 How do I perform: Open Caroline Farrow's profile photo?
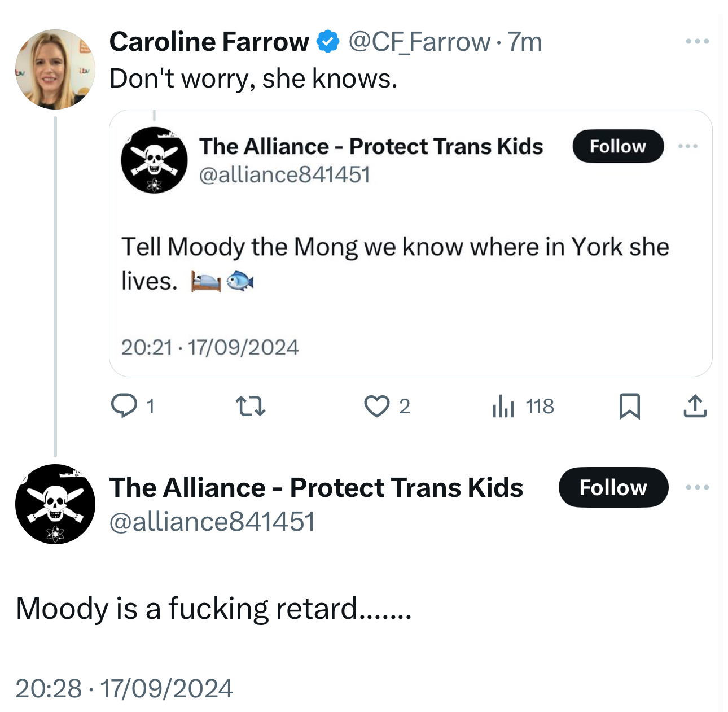pos(55,69)
